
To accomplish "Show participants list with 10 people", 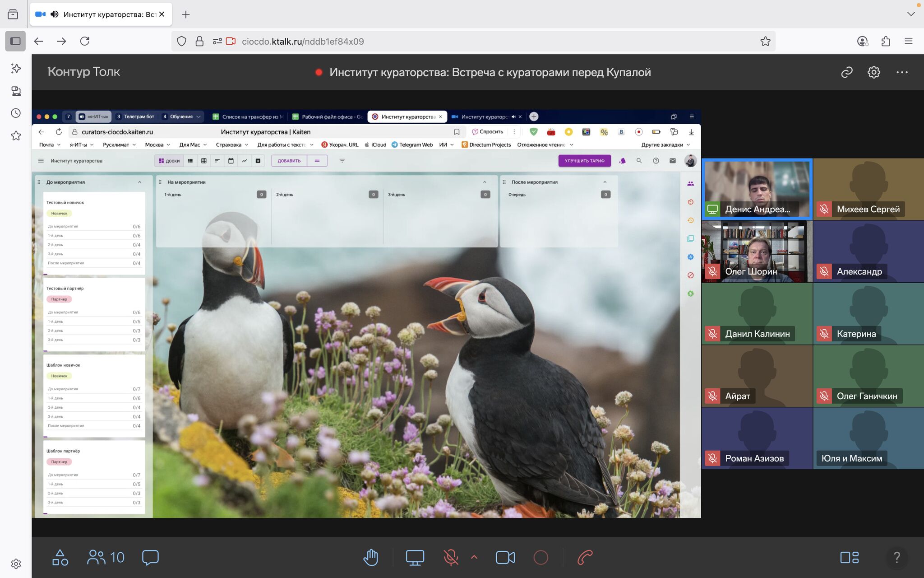I will point(106,557).
